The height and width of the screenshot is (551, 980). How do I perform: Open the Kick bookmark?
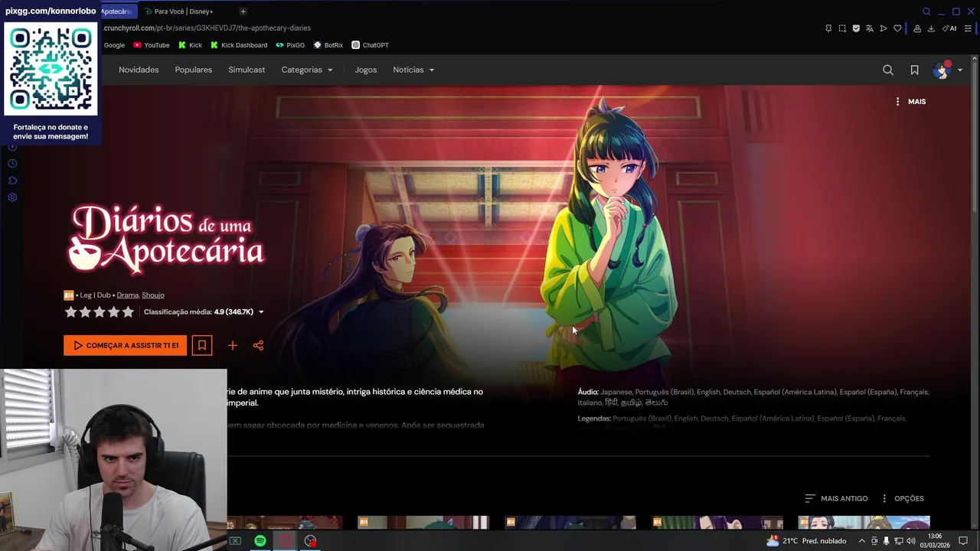pos(190,45)
